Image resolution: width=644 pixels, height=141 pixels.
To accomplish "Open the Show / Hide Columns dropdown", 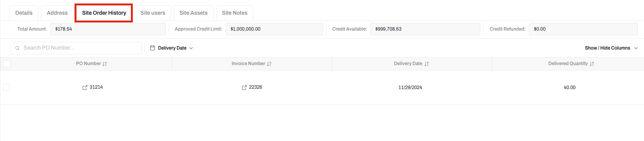I will [611, 48].
